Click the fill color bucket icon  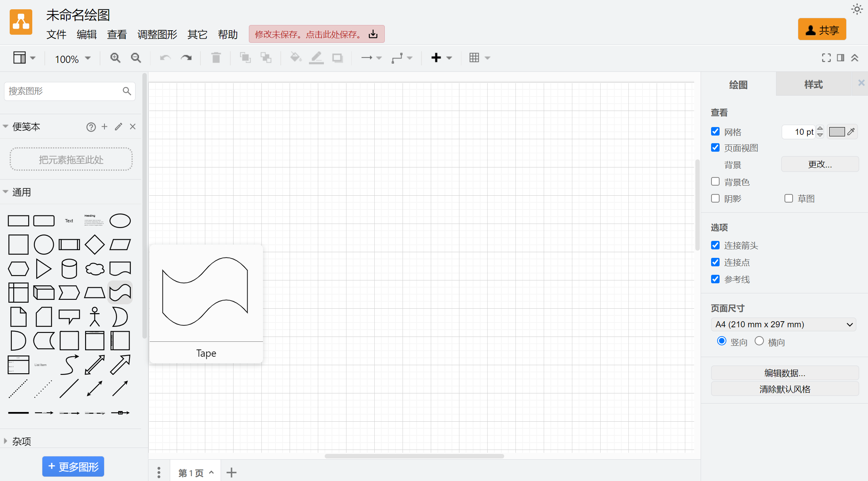[296, 58]
